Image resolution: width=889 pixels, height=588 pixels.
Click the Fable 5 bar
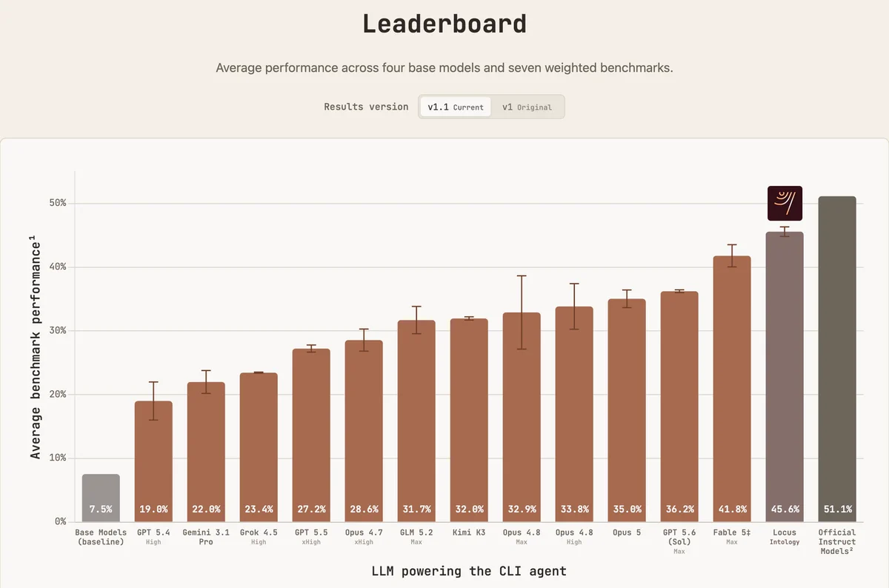[x=732, y=389]
